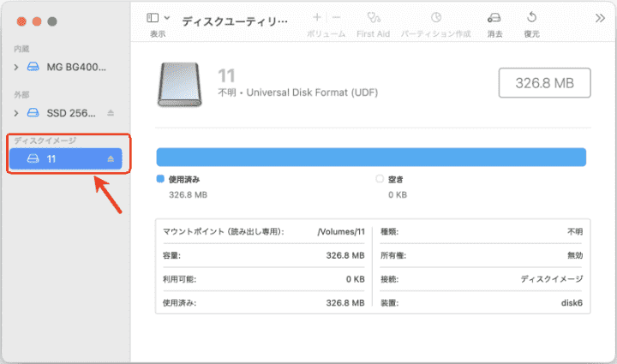Click the mount point /Volumes/11 value
617x364 pixels.
(x=340, y=231)
